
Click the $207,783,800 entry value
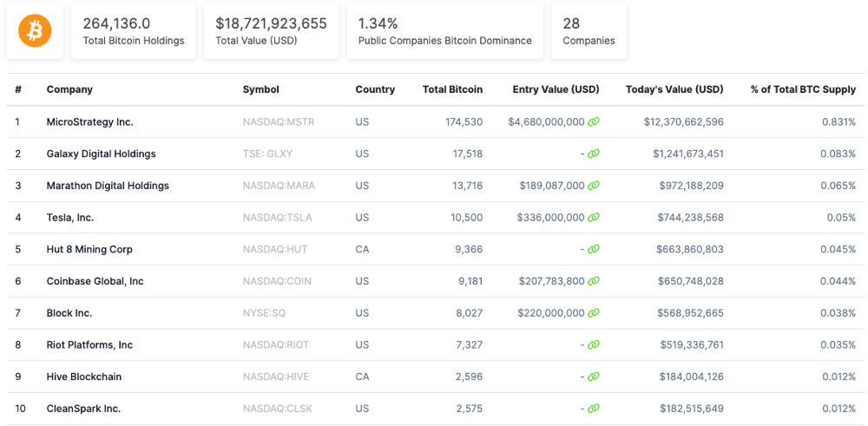tap(551, 281)
